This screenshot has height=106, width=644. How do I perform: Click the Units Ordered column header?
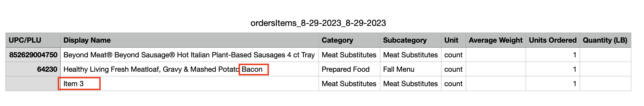point(553,40)
